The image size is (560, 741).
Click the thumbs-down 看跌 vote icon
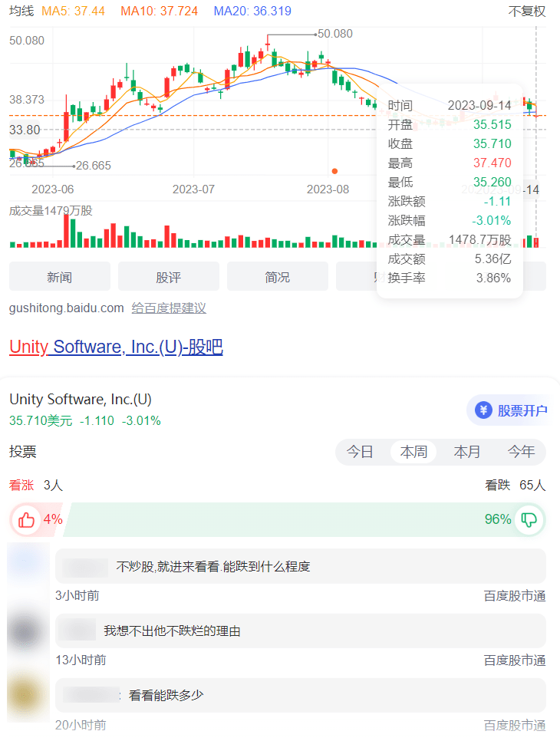coord(529,520)
